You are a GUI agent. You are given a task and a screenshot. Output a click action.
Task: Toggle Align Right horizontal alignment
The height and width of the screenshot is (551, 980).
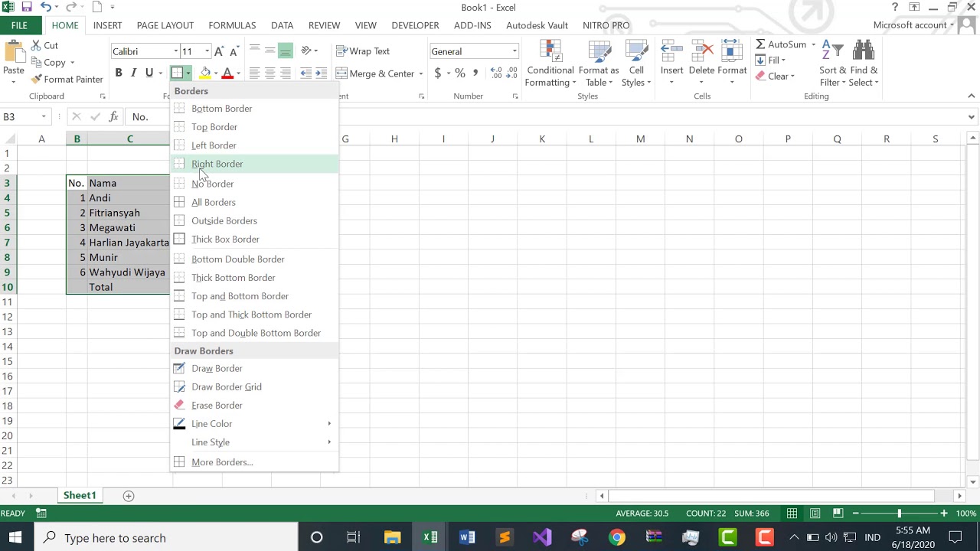click(x=286, y=73)
